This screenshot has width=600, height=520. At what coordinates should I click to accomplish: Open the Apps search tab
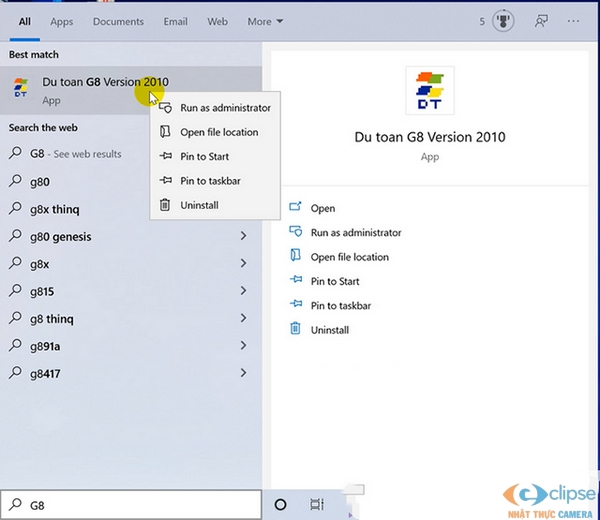(61, 22)
